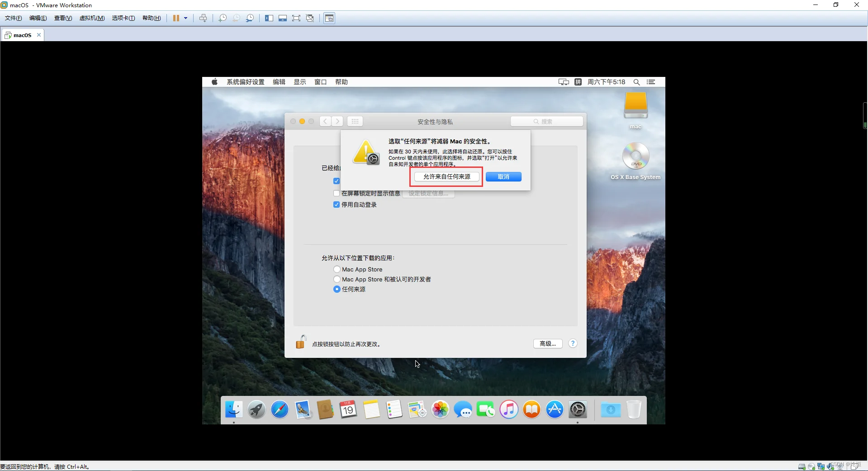868x471 pixels.
Task: Open the 虚拟机(M) menu in VMware
Action: point(92,18)
